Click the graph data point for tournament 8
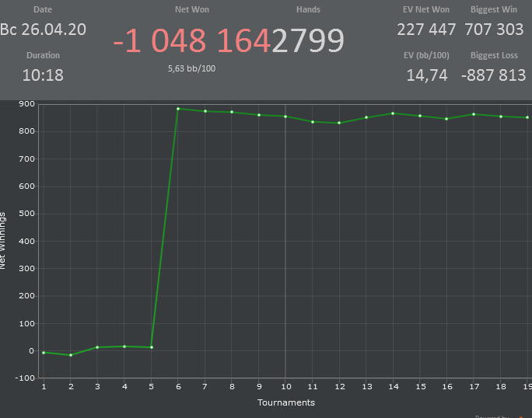Image resolution: width=532 pixels, height=418 pixels. [x=232, y=112]
